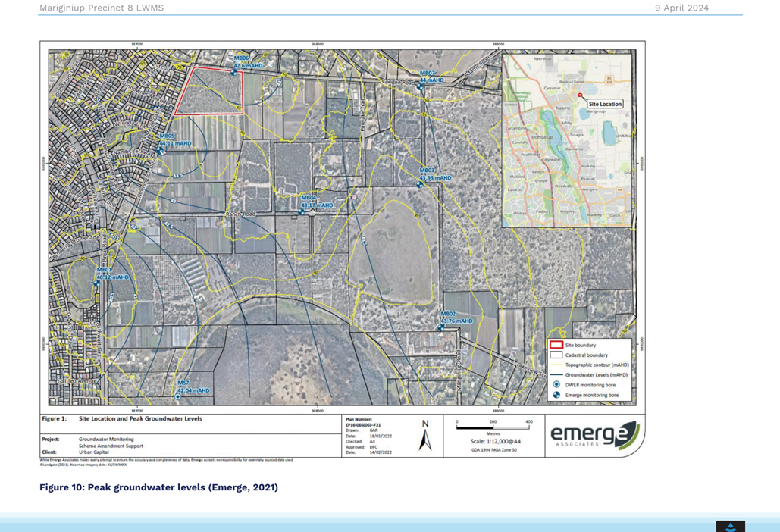The image size is (780, 532).
Task: Click the Cadastral boundary legend swatch
Action: point(556,355)
